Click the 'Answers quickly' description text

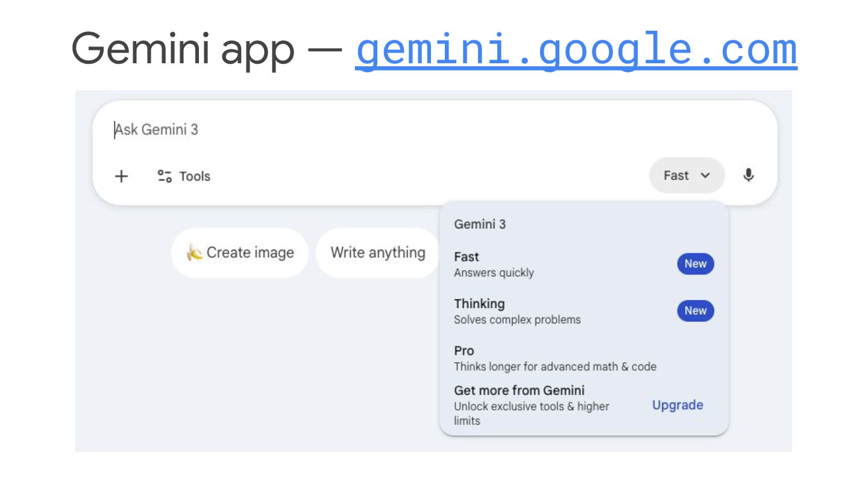494,273
